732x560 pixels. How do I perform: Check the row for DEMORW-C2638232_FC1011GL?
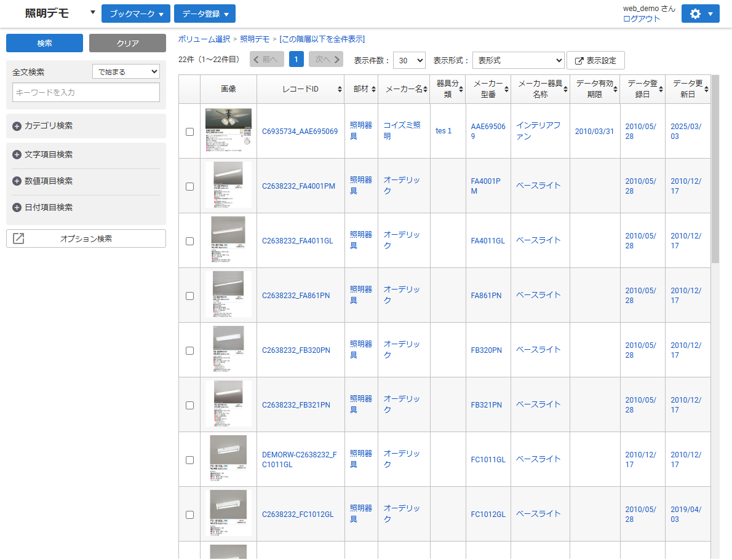coord(189,460)
